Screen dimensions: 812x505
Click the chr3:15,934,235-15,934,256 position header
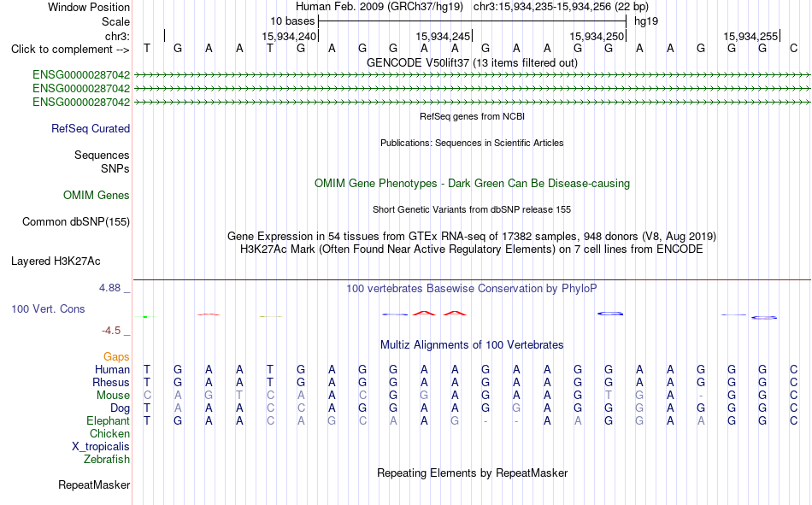561,7
